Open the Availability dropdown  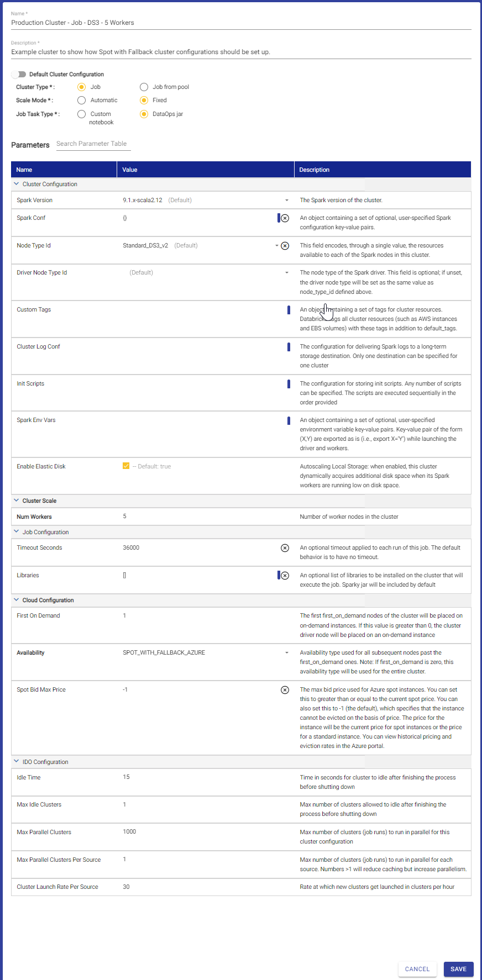[287, 652]
